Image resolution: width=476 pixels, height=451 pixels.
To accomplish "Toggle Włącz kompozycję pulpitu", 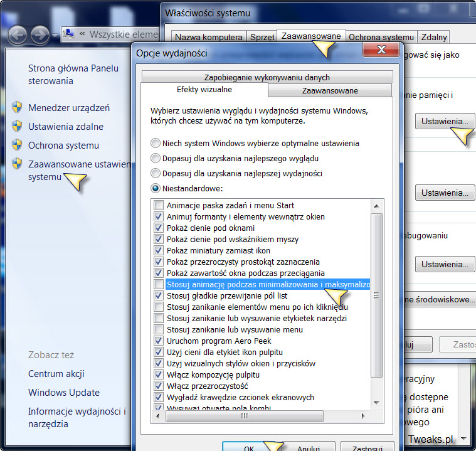I will pos(159,374).
